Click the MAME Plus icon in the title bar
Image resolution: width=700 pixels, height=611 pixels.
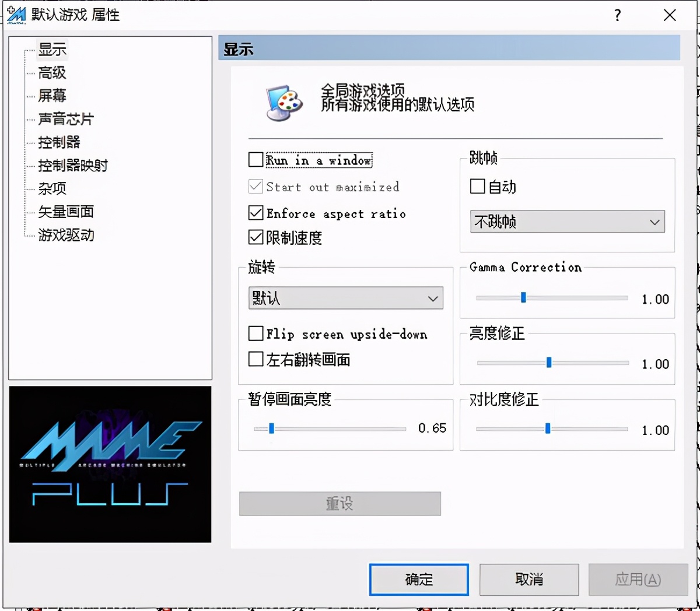[x=17, y=15]
